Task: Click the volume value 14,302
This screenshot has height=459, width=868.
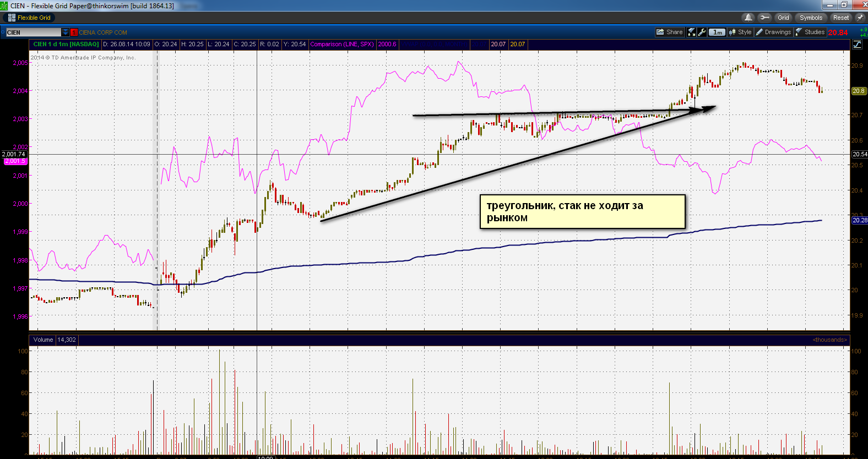Action: 67,340
